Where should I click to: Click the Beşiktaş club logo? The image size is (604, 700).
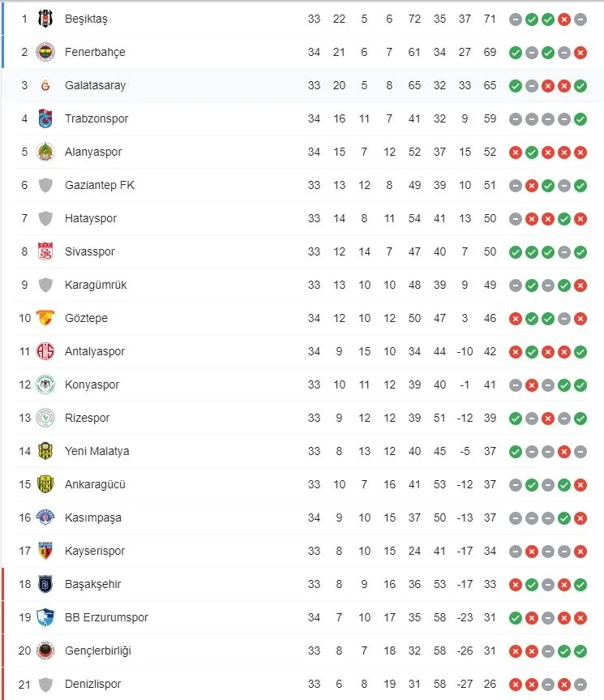(x=45, y=19)
